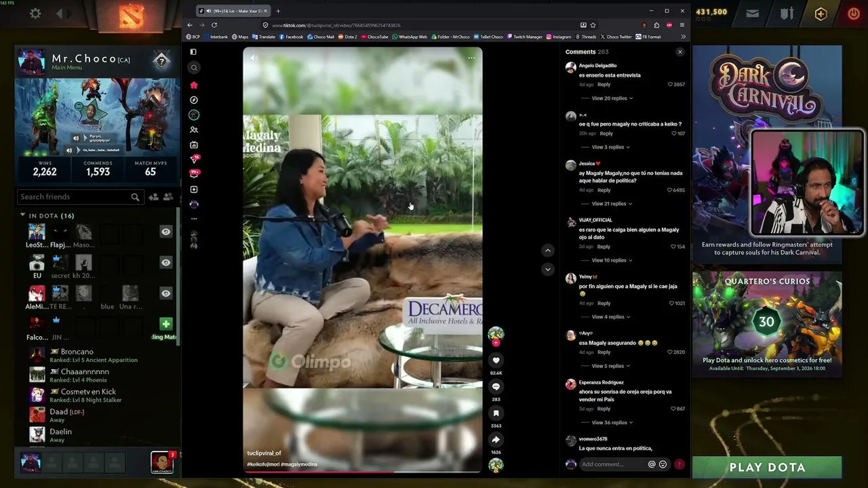Expand View 21 replies

pyautogui.click(x=612, y=204)
